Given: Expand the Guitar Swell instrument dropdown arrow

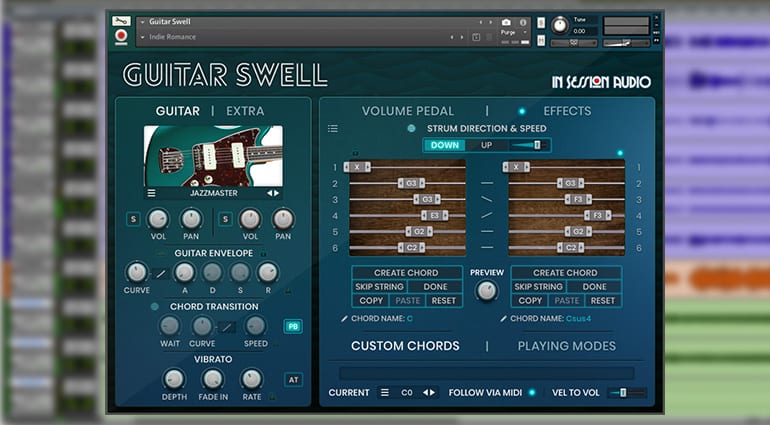Looking at the screenshot, I should point(142,22).
